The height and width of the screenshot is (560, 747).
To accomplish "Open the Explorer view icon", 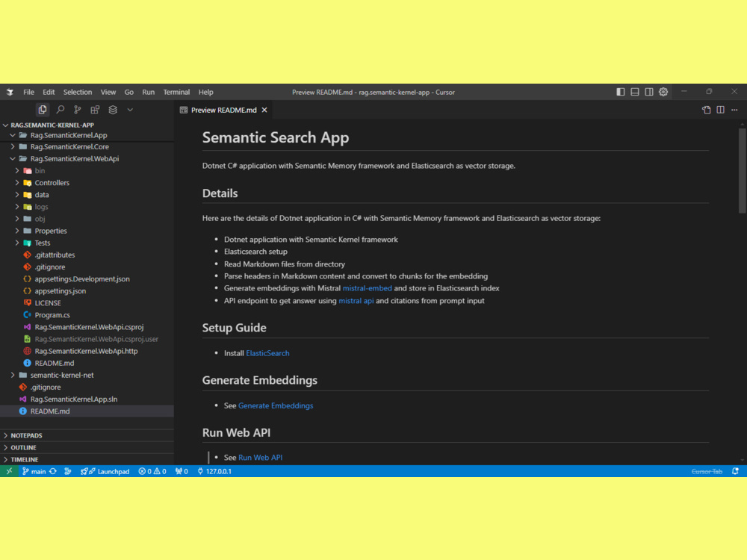I will [x=43, y=110].
